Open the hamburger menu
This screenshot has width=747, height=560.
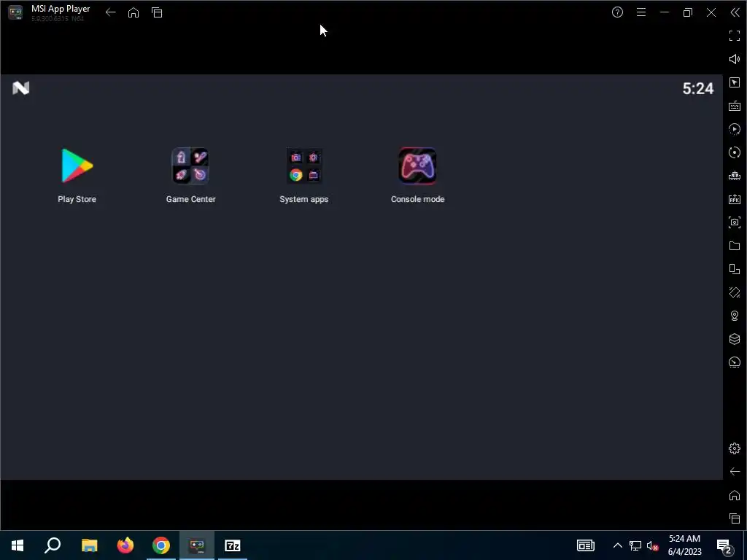[x=641, y=12]
